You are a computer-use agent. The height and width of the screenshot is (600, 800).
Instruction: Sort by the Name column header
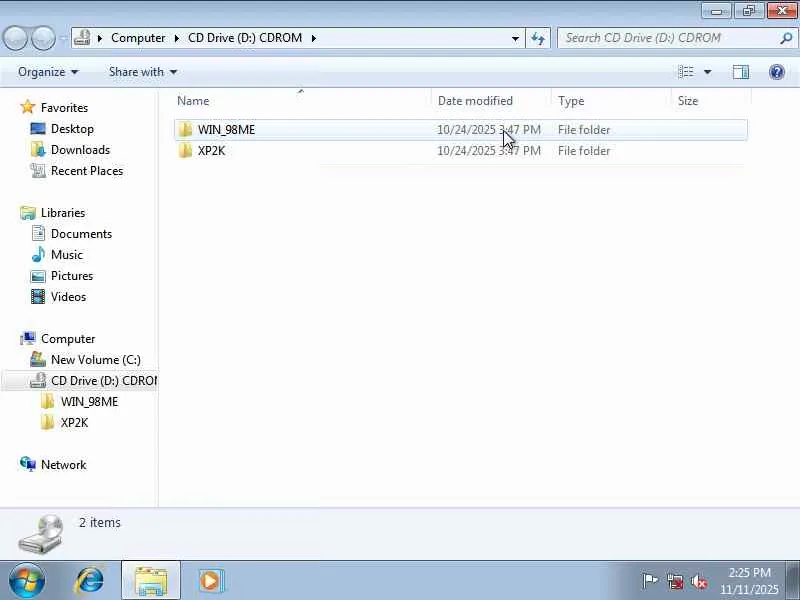tap(302, 101)
